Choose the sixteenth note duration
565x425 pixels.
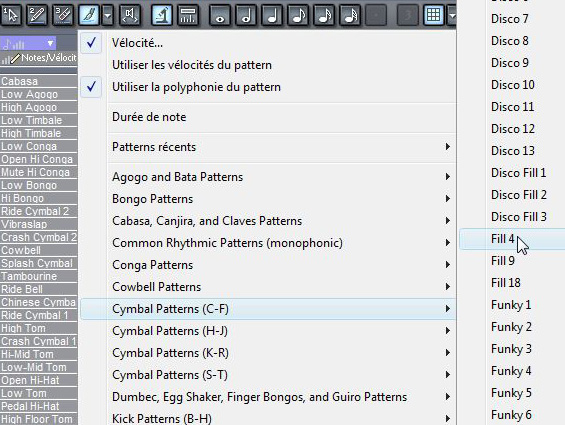(x=324, y=15)
